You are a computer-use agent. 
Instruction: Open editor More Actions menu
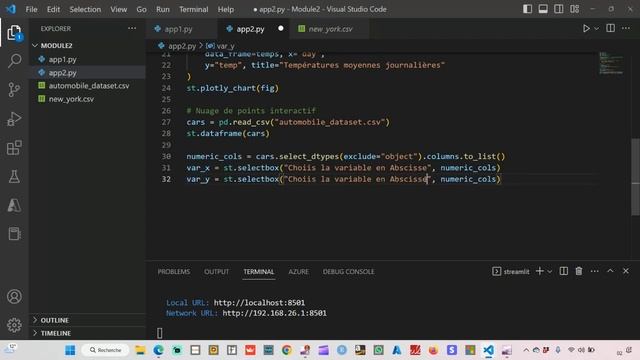pos(626,28)
